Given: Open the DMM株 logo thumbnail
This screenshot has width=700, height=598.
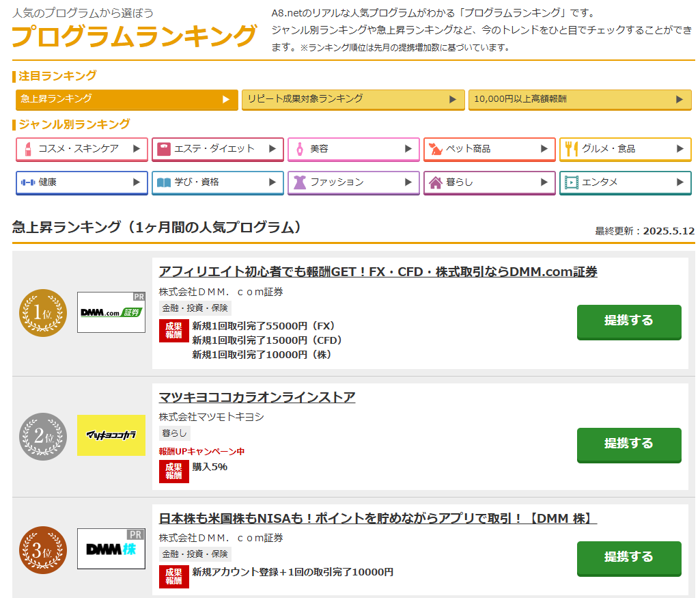Looking at the screenshot, I should (111, 549).
